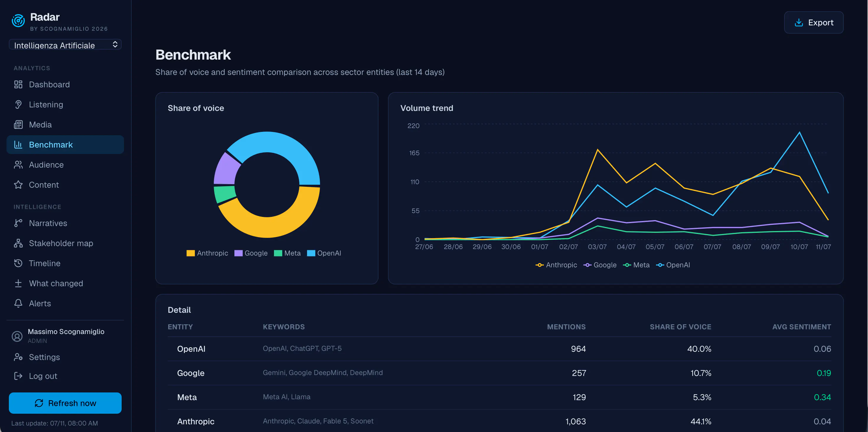Click the Benchmark bar chart icon
Screen dimensions: 868x432
coord(18,145)
